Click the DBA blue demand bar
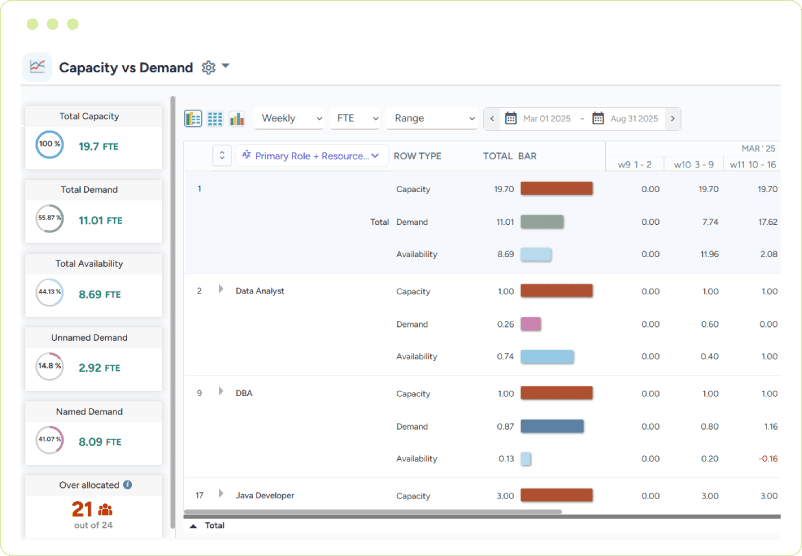 552,426
